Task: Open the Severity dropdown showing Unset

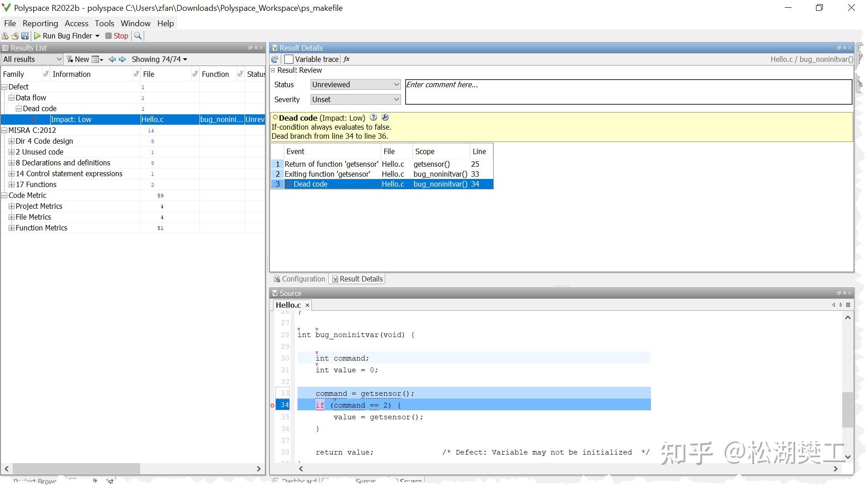Action: point(355,99)
